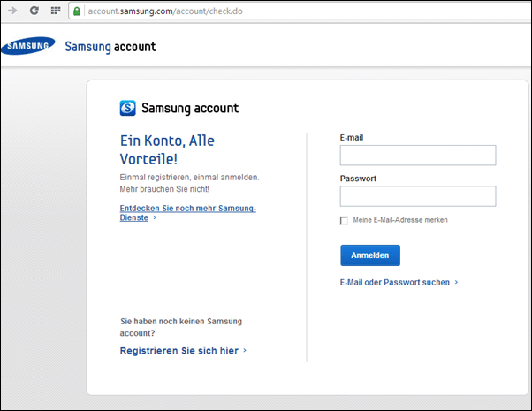Viewport: 532px width, 411px height.
Task: Open the apps grid icon in toolbar
Action: click(56, 11)
